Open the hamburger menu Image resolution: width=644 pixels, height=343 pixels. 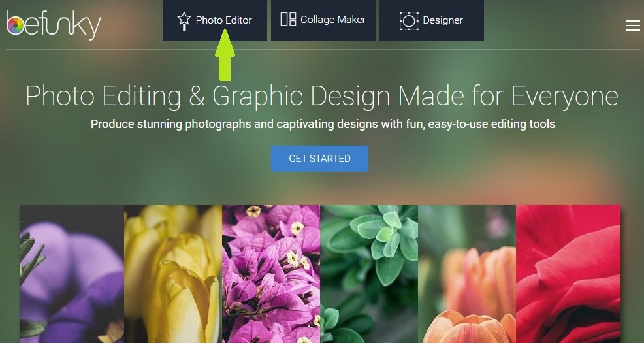(633, 25)
